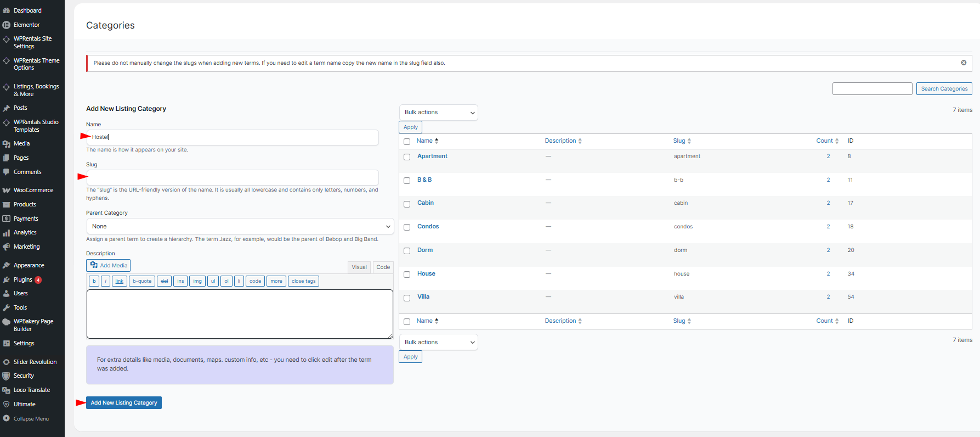Click the Media icon in sidebar
This screenshot has width=980, height=437.
coord(7,144)
